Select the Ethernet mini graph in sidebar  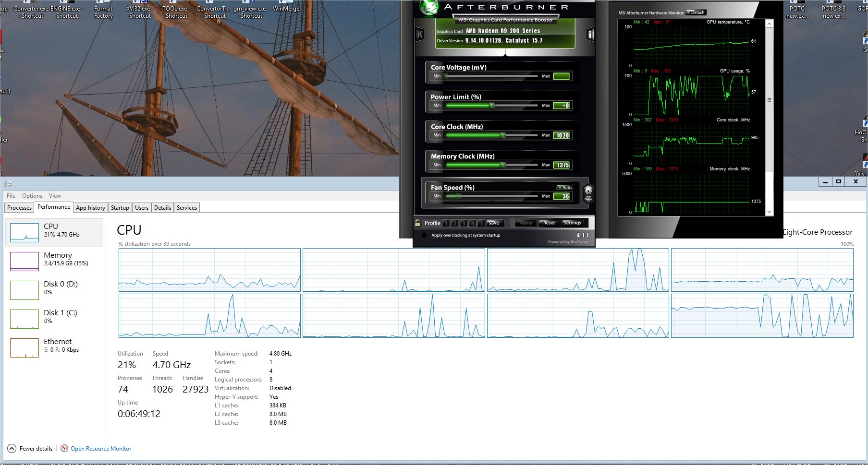click(24, 348)
